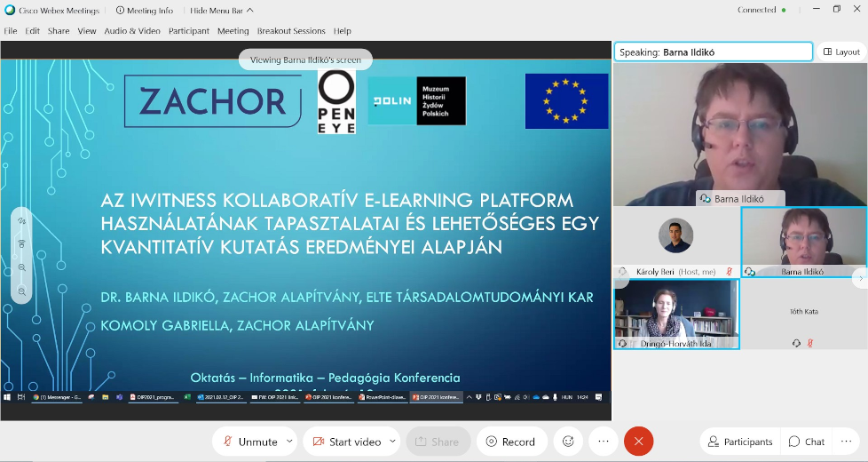Open the Help menu
The image size is (868, 462).
click(342, 31)
